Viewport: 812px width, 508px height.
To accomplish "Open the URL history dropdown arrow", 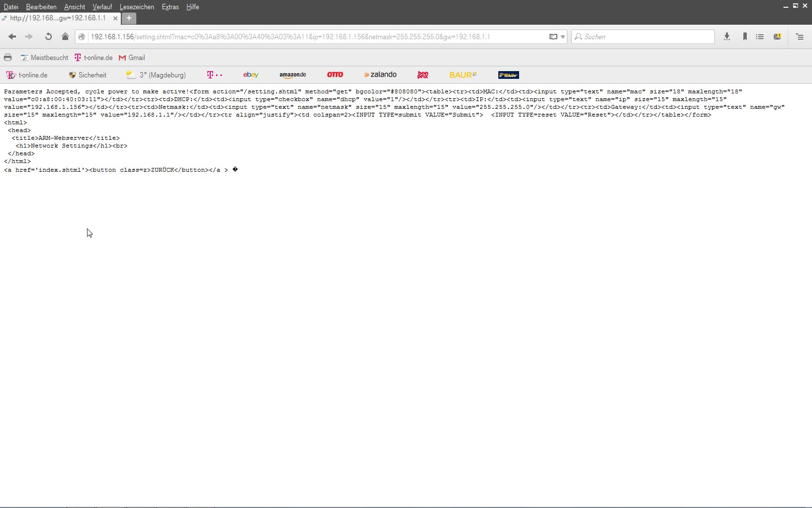I will click(x=563, y=37).
